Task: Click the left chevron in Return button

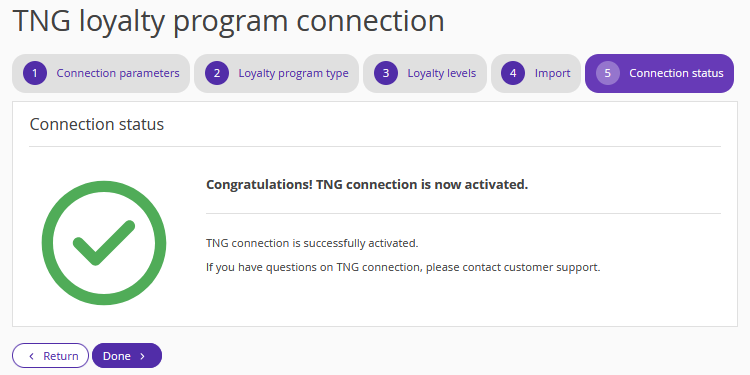Action: click(32, 356)
